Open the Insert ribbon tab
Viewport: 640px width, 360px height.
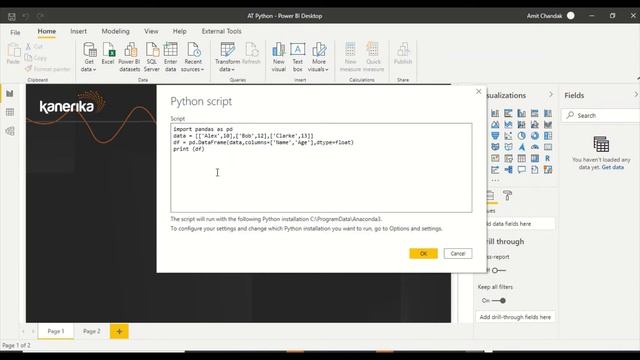(x=78, y=31)
